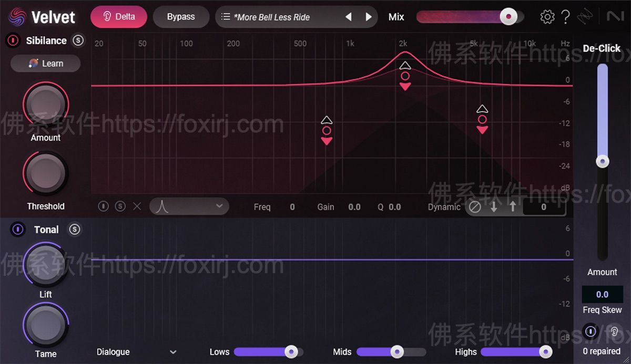631x364 pixels.
Task: Click the Native Instruments logo
Action: pos(615,16)
